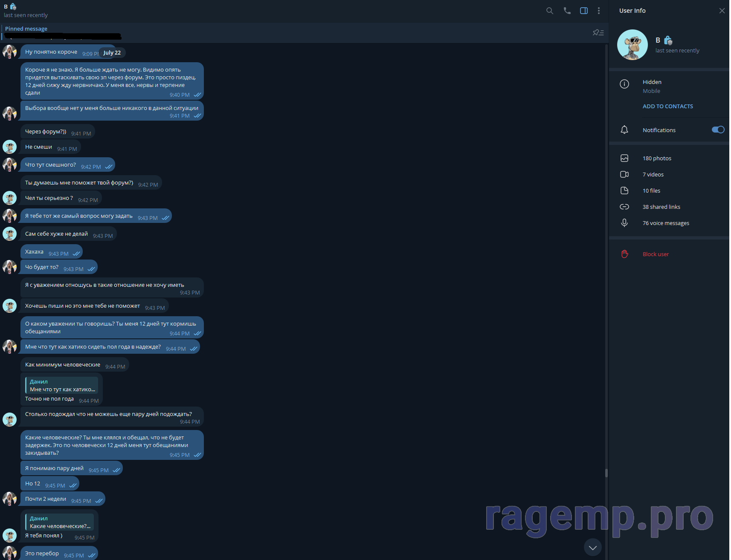The width and height of the screenshot is (731, 560).
Task: Show the 38 shared links
Action: (x=661, y=207)
